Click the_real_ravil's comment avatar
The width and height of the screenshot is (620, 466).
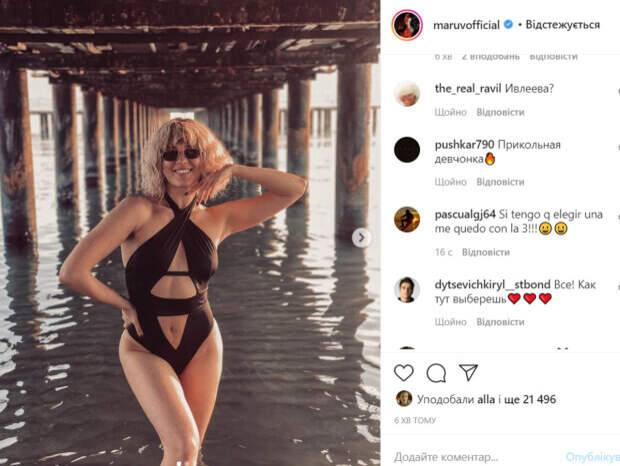(407, 93)
